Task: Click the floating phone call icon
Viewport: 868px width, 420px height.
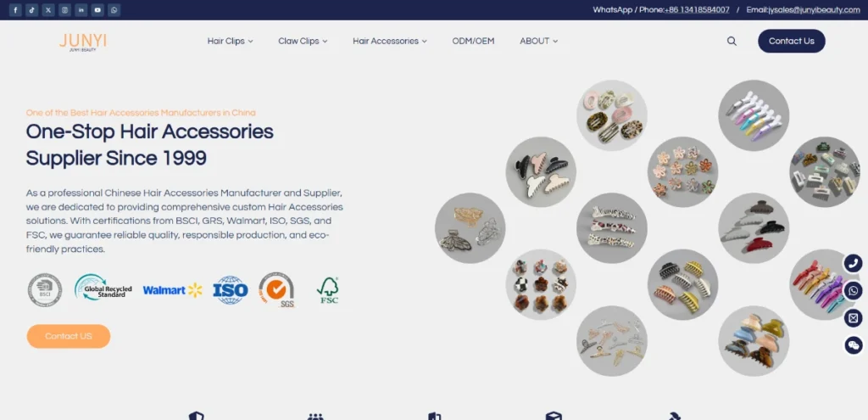Action: pos(854,263)
